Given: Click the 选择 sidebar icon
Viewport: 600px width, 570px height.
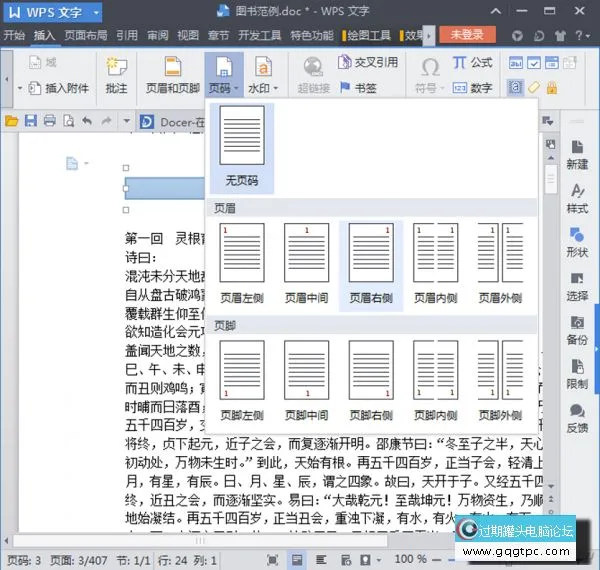Looking at the screenshot, I should [x=577, y=287].
